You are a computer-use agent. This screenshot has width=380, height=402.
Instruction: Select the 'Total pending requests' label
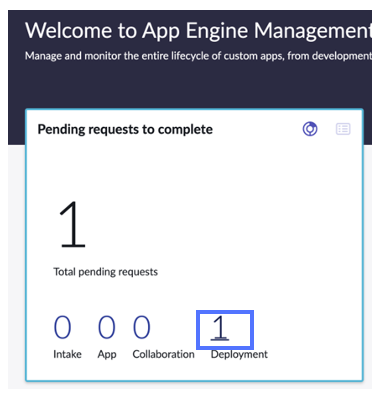tap(106, 272)
